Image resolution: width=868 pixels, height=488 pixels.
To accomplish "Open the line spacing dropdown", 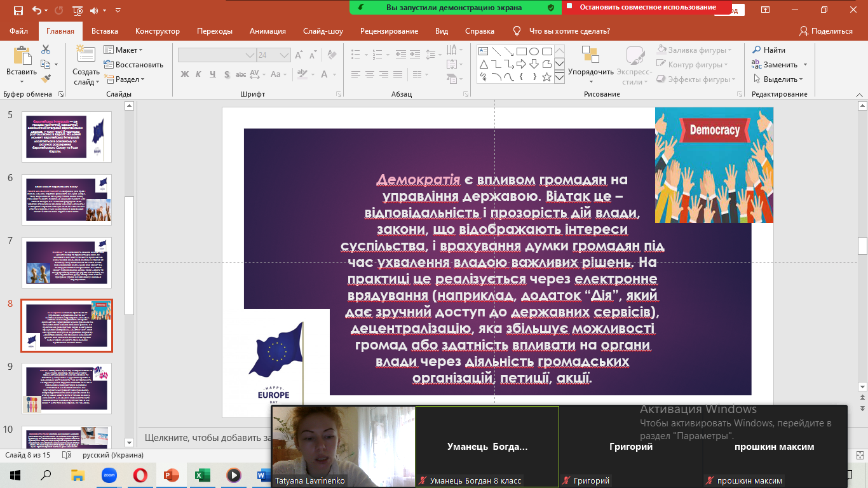I will pyautogui.click(x=433, y=55).
